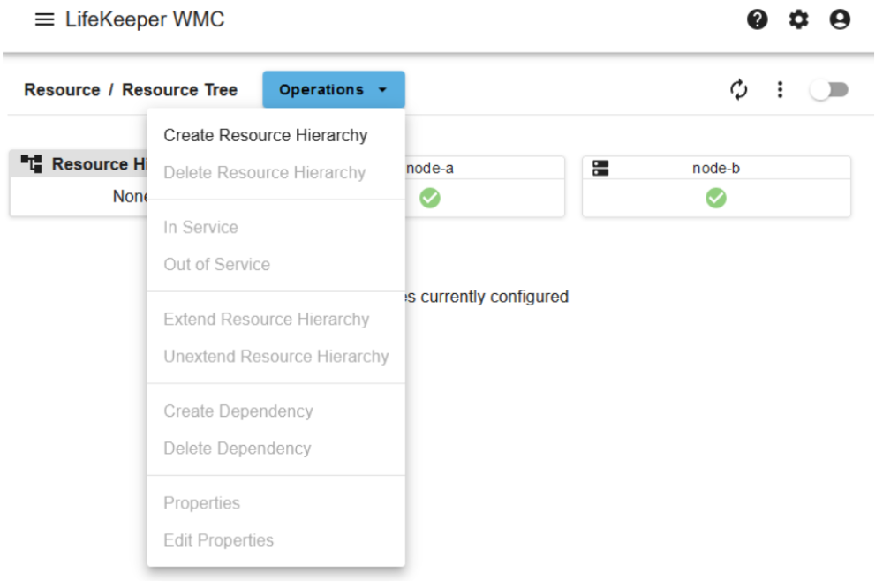Click the resource hierarchy tree icon
The height and width of the screenshot is (588, 883).
click(32, 164)
